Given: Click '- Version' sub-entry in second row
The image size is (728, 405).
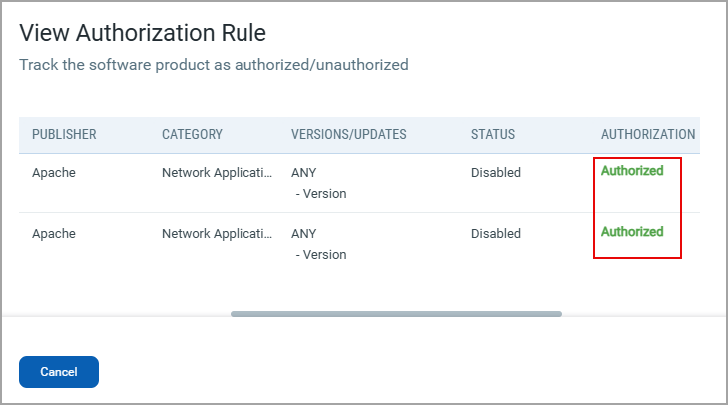Looking at the screenshot, I should coord(321,255).
